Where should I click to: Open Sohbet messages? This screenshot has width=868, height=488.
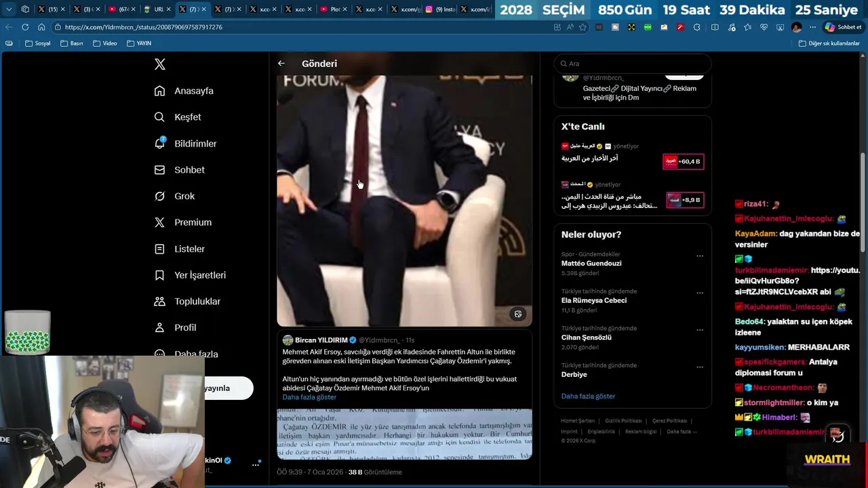[x=179, y=170]
